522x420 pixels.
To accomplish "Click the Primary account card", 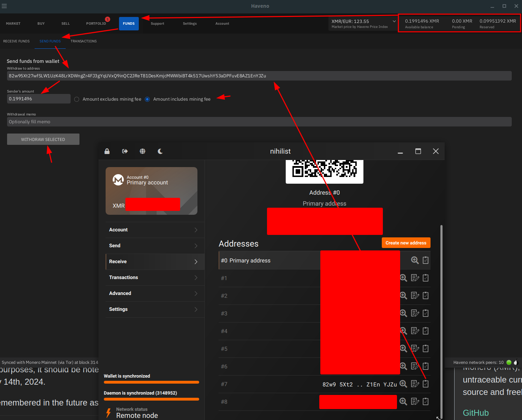I will point(152,191).
